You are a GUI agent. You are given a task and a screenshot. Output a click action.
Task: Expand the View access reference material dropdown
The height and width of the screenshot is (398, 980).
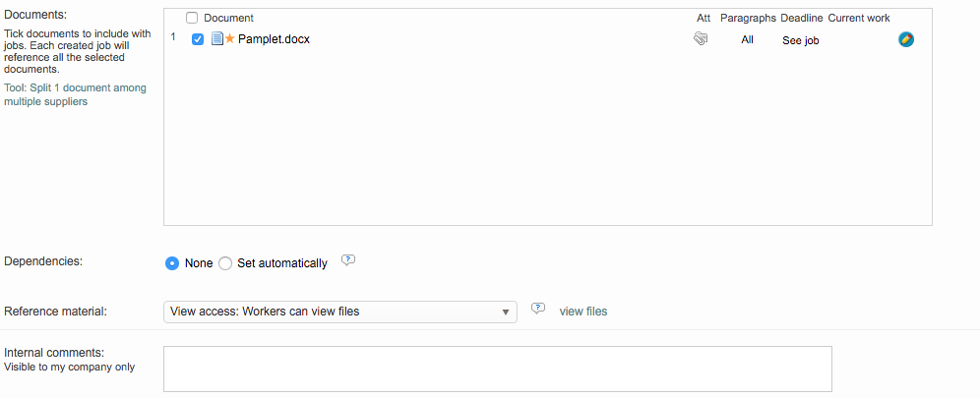pyautogui.click(x=339, y=312)
